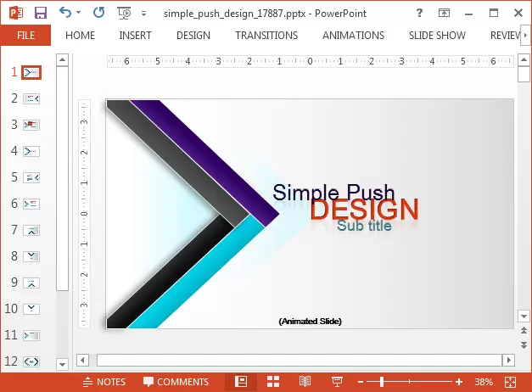Open Reading View from status bar
This screenshot has height=392, width=532.
[305, 382]
